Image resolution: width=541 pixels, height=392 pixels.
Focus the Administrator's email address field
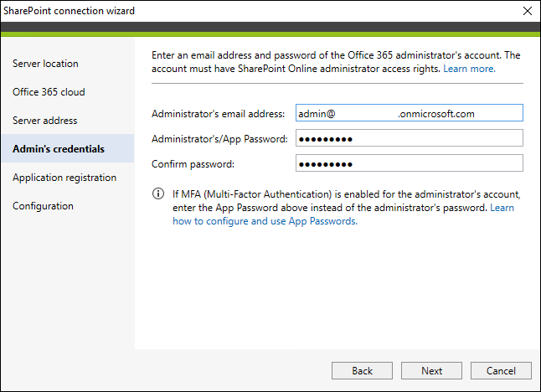pyautogui.click(x=410, y=113)
